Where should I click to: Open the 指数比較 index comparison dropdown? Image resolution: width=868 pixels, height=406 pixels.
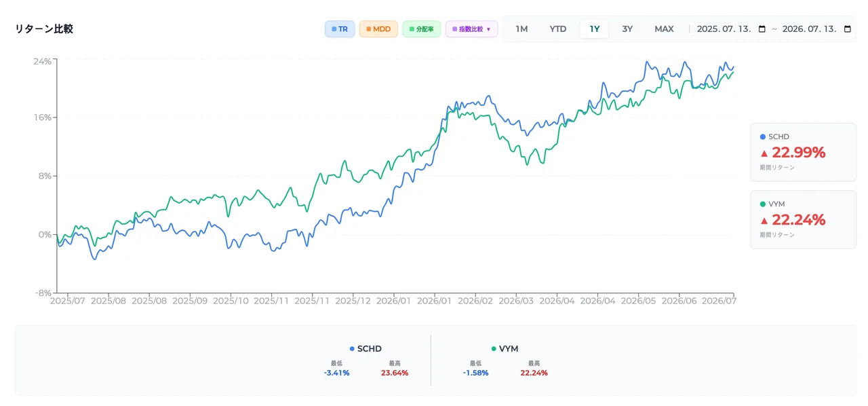(x=471, y=29)
